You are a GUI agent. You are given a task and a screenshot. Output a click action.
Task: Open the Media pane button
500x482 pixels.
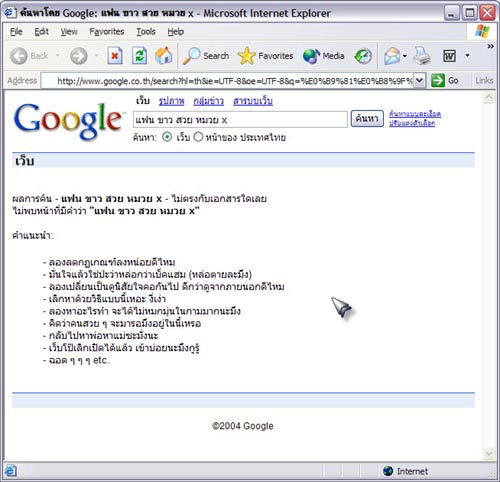point(323,56)
